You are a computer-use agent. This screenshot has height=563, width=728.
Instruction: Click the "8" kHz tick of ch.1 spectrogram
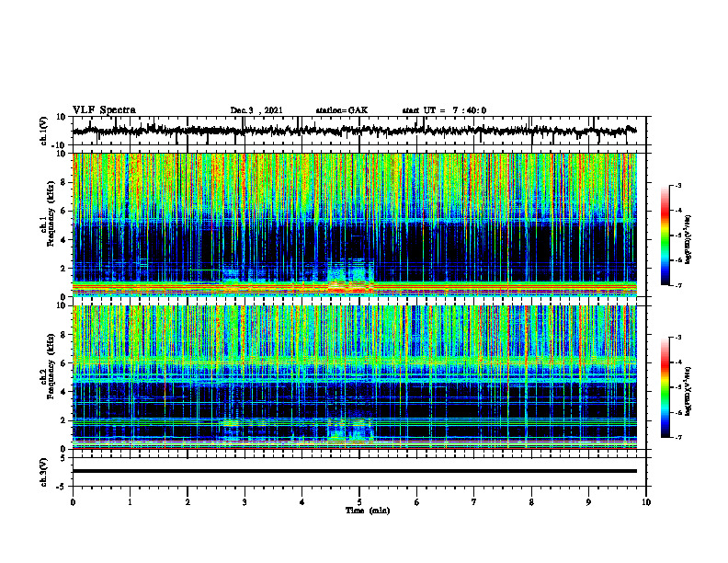(x=63, y=182)
